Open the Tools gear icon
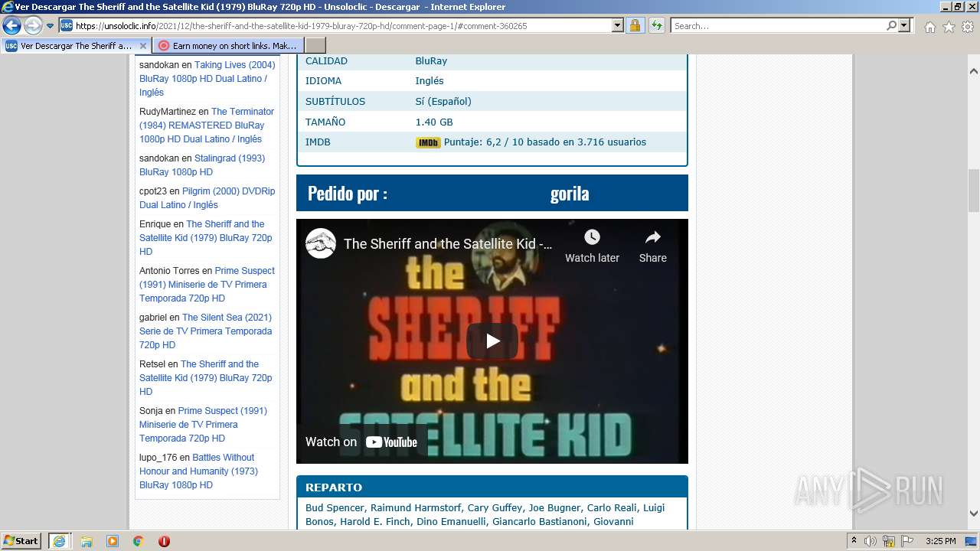 coord(968,27)
